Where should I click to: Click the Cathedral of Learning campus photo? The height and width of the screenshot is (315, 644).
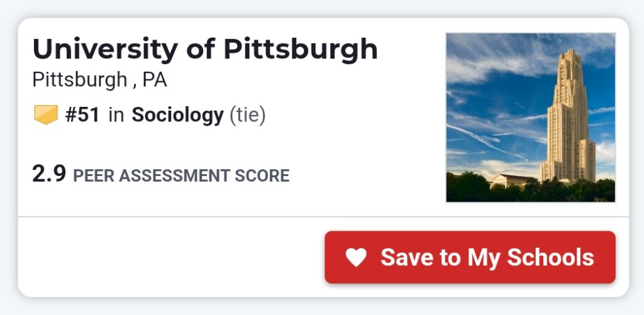(530, 118)
